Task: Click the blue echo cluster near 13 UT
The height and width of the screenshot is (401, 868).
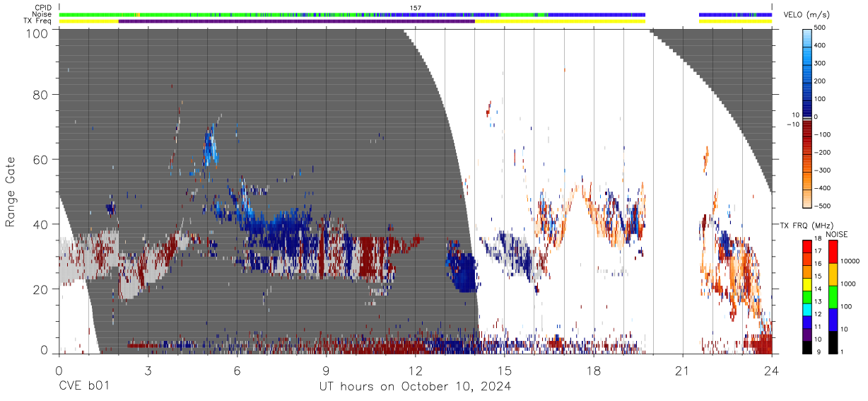Action: (462, 267)
